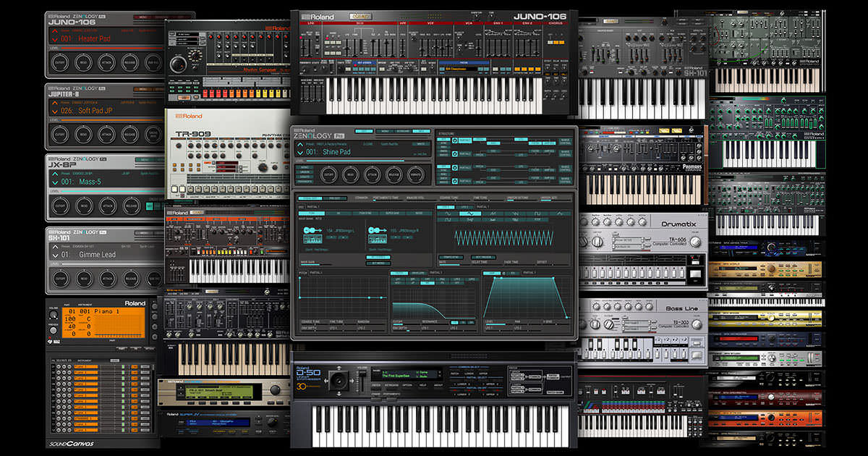This screenshot has height=456, width=868.
Task: Switch oscillator type to SUPER-SAW tab
Action: pyautogui.click(x=393, y=214)
